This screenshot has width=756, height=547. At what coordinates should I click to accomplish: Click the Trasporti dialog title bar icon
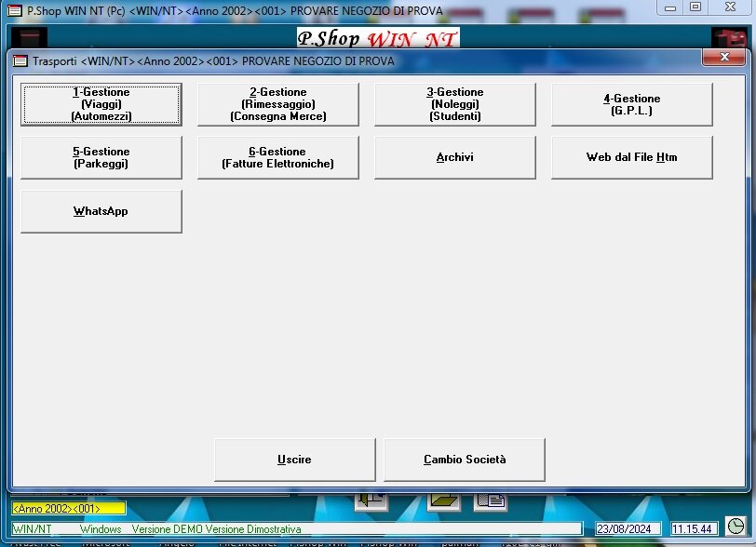pyautogui.click(x=20, y=60)
